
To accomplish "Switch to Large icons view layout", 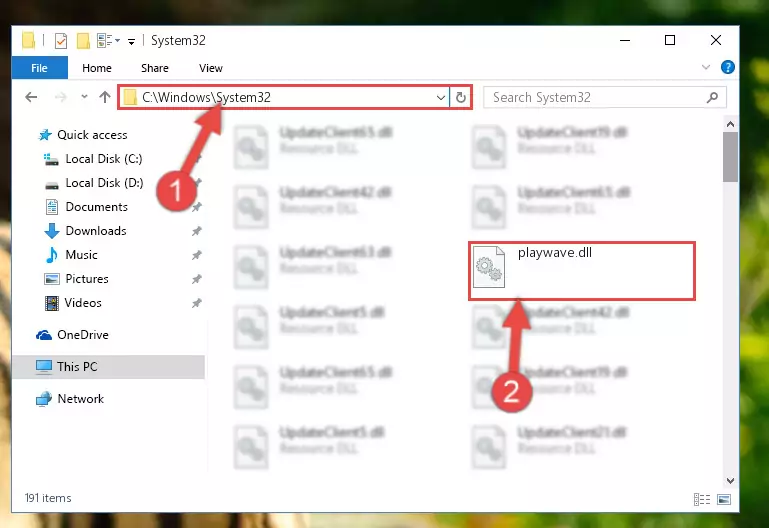I will [x=724, y=499].
